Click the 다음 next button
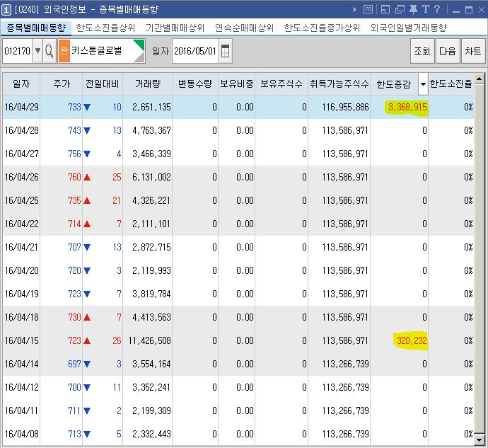The height and width of the screenshot is (448, 488). click(x=447, y=51)
